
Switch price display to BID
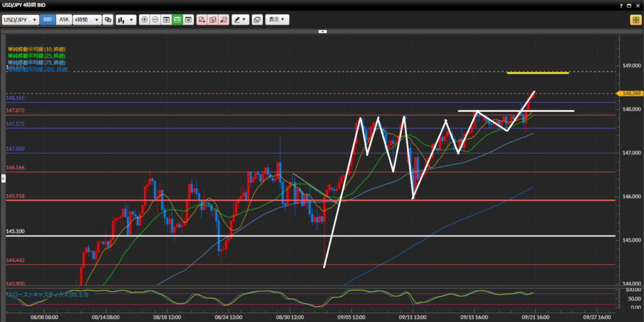click(48, 19)
